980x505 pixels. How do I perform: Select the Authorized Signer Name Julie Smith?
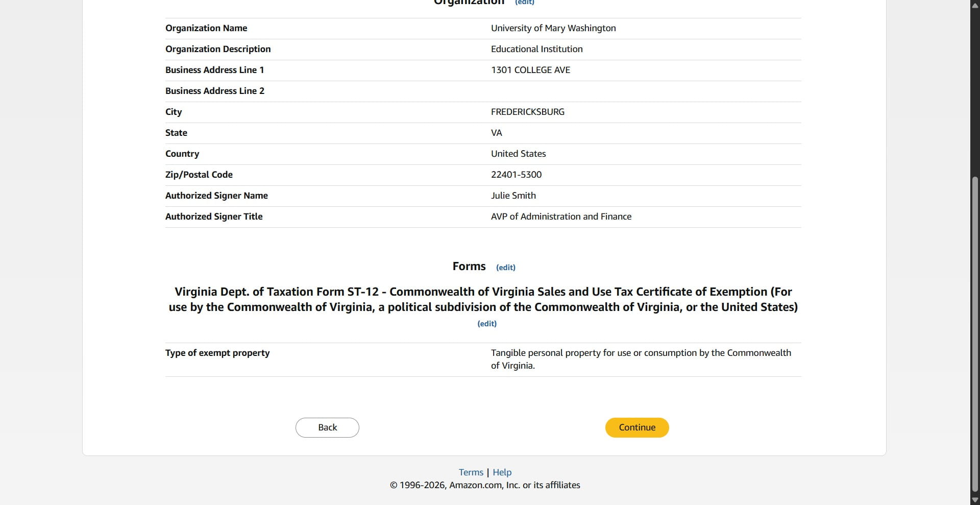point(513,196)
